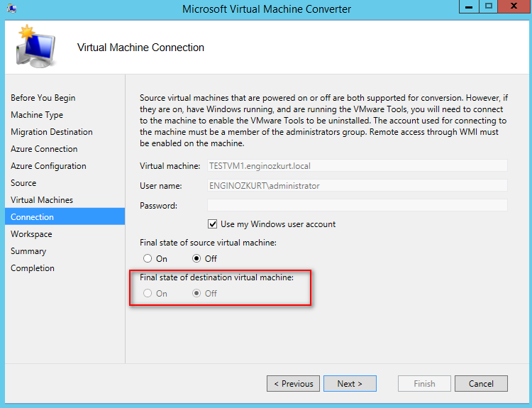The width and height of the screenshot is (532, 408).
Task: Go to Before You Begin step
Action: (43, 98)
